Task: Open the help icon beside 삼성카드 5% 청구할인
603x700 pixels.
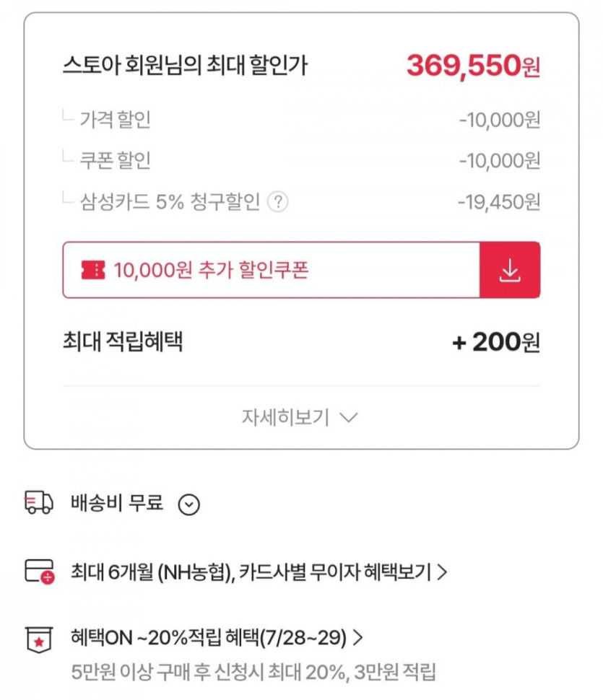Action: coord(277,203)
